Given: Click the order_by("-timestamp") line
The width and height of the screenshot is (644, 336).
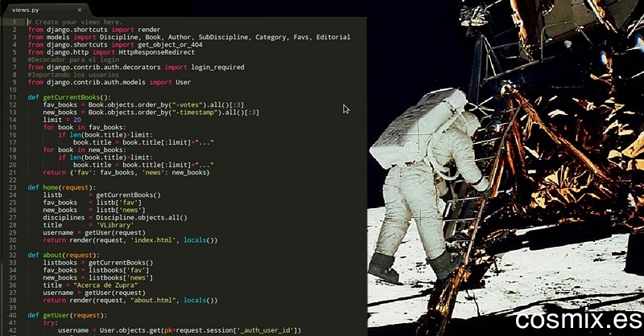Looking at the screenshot, I should point(151,113).
